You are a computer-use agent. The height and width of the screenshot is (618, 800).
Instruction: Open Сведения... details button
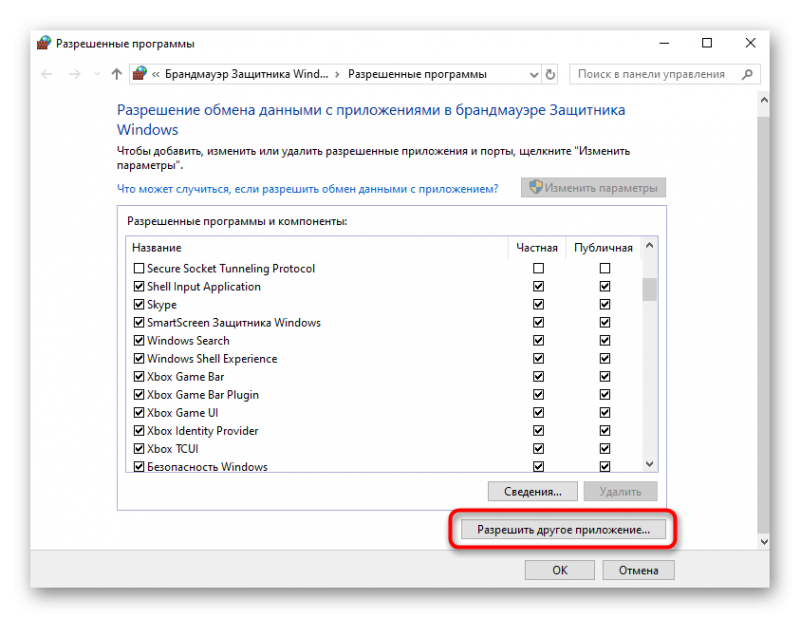click(533, 491)
